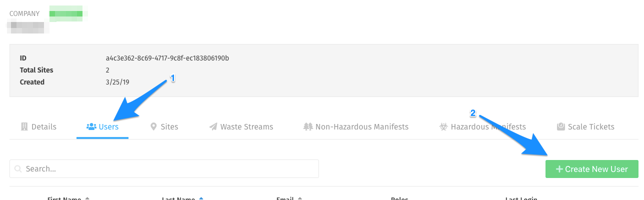Click the biohazard icon for Hazardous Manifests
644x200 pixels.
[x=443, y=126]
